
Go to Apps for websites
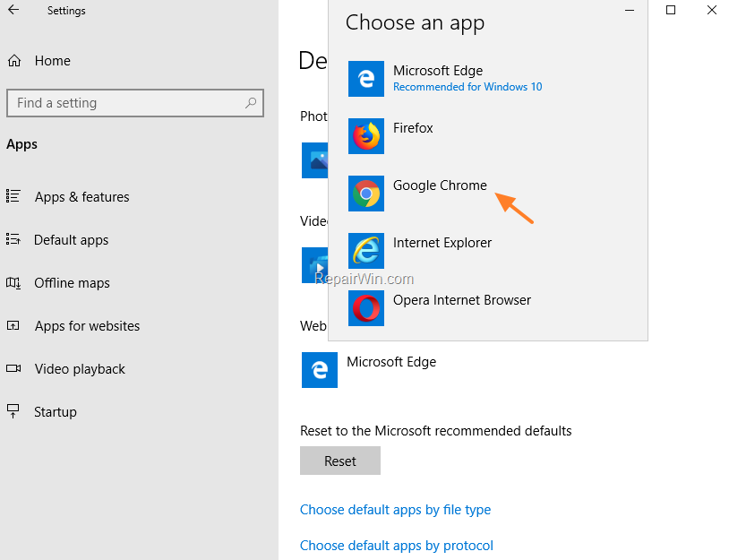click(88, 326)
